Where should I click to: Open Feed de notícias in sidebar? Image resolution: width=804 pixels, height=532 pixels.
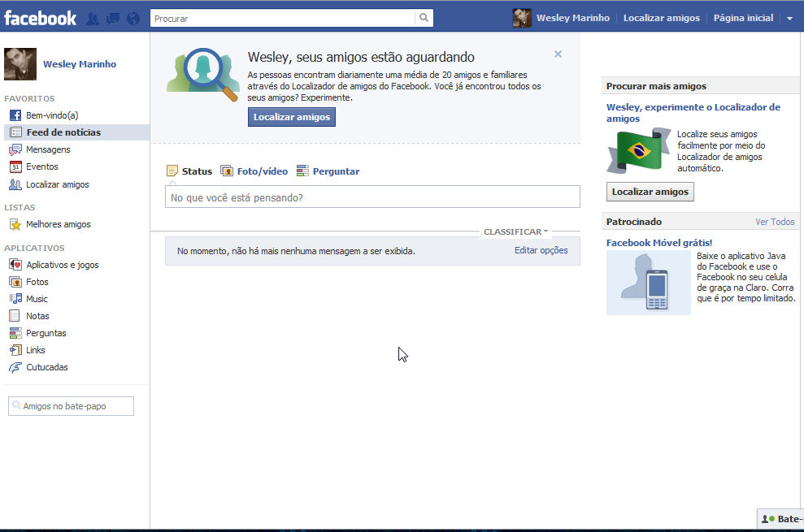(x=63, y=132)
